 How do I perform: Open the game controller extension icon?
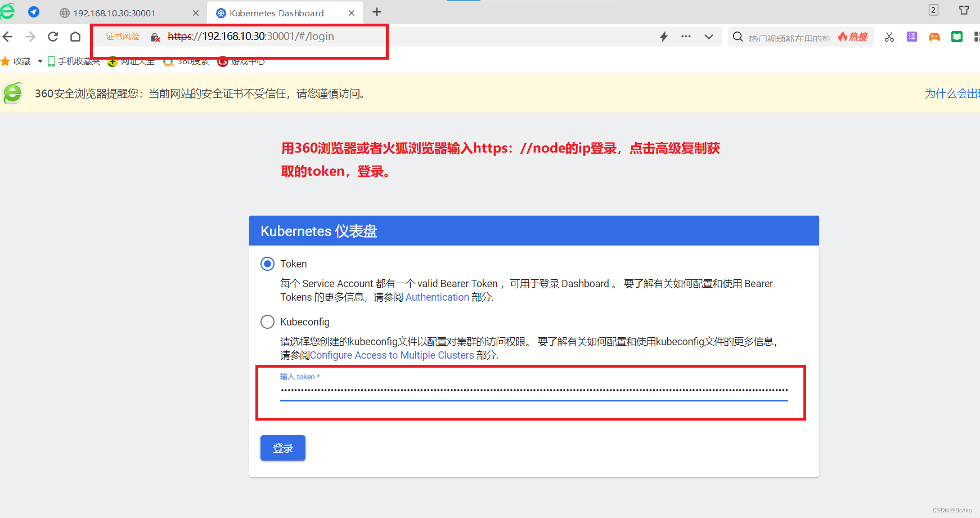[x=934, y=37]
